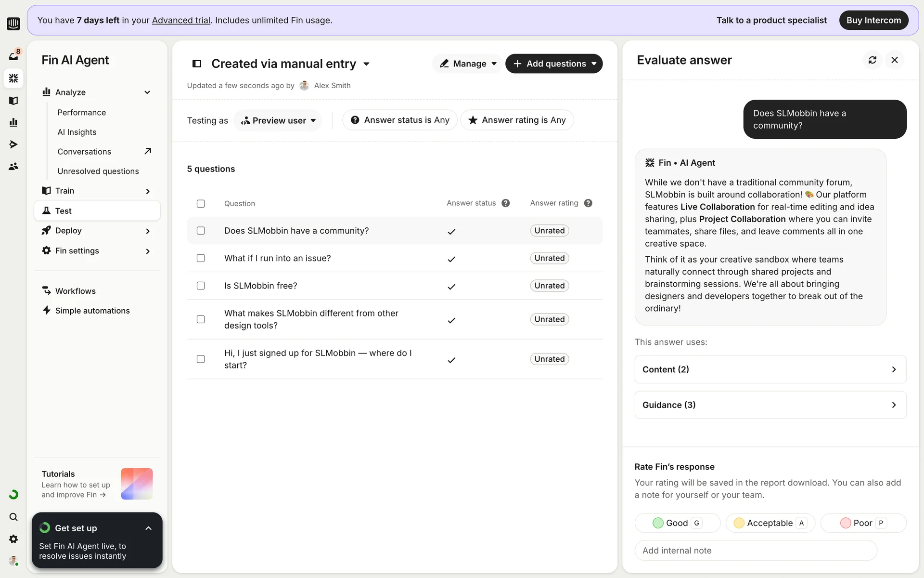The width and height of the screenshot is (924, 578).
Task: Open the Preview user dropdown
Action: (278, 120)
